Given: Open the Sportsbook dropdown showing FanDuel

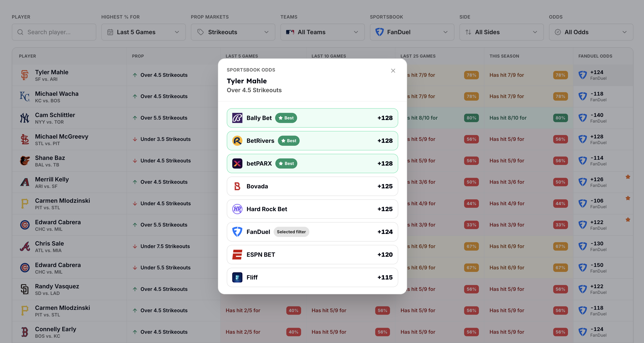Looking at the screenshot, I should 412,32.
